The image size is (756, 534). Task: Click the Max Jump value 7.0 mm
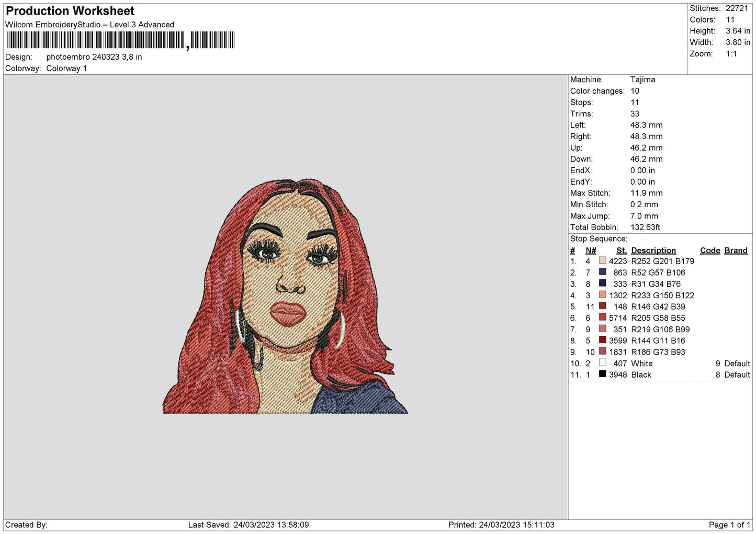(644, 216)
